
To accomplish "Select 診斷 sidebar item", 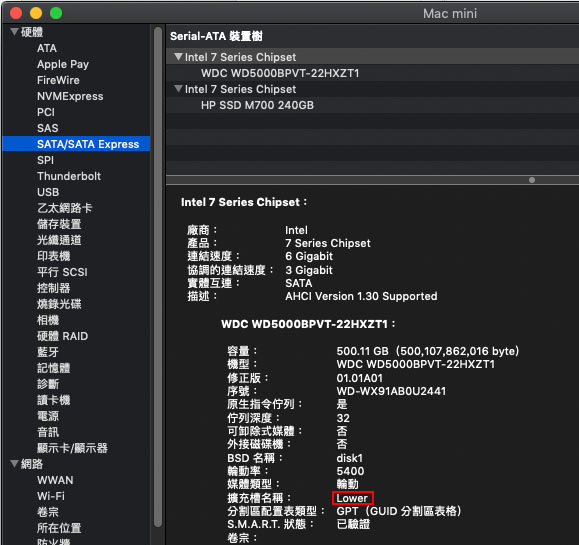I will pyautogui.click(x=48, y=384).
